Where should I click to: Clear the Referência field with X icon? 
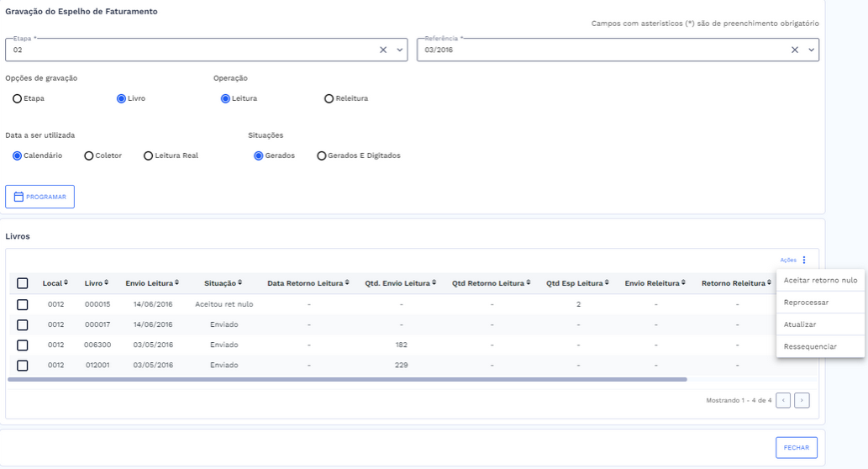(x=795, y=50)
